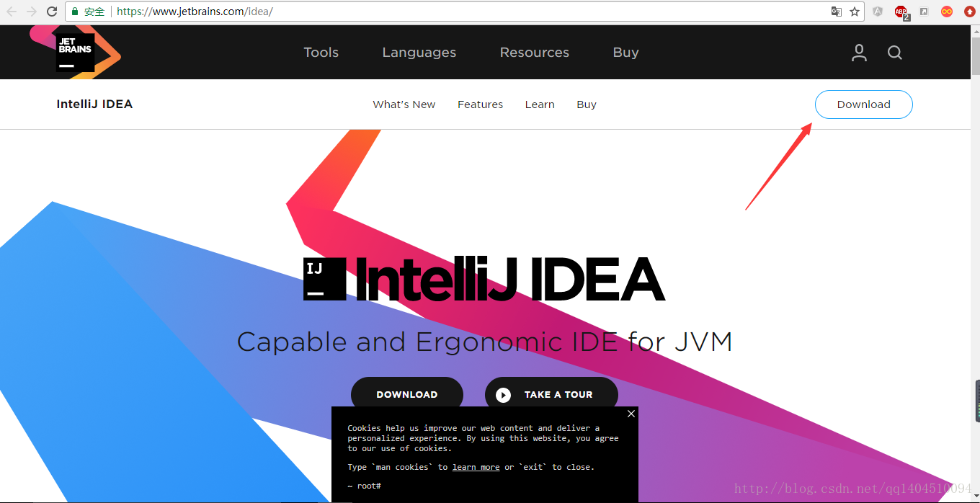This screenshot has height=503, width=980.
Task: Open the Learn page
Action: (540, 104)
